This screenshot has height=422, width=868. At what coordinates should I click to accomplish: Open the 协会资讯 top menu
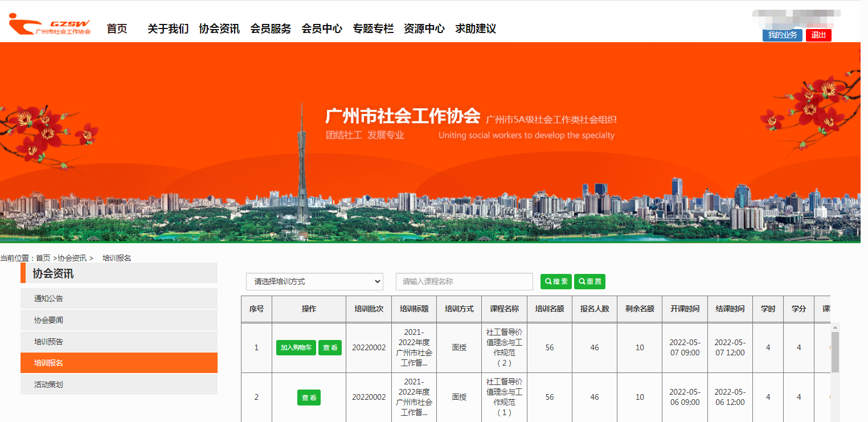tap(219, 28)
